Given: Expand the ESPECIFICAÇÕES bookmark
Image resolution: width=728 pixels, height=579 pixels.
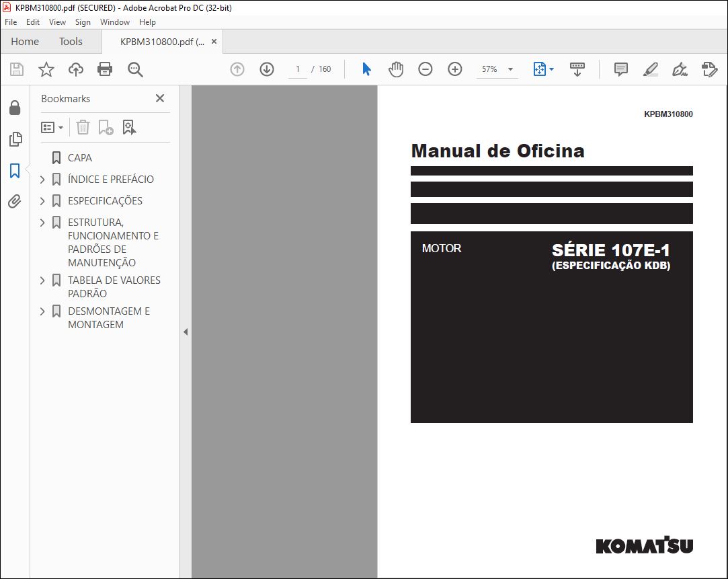Looking at the screenshot, I should click(42, 201).
